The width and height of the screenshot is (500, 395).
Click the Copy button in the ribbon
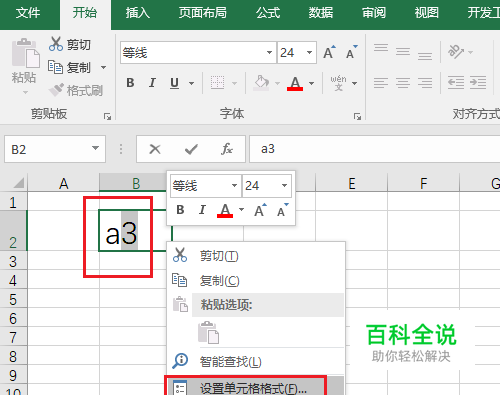[x=69, y=67]
